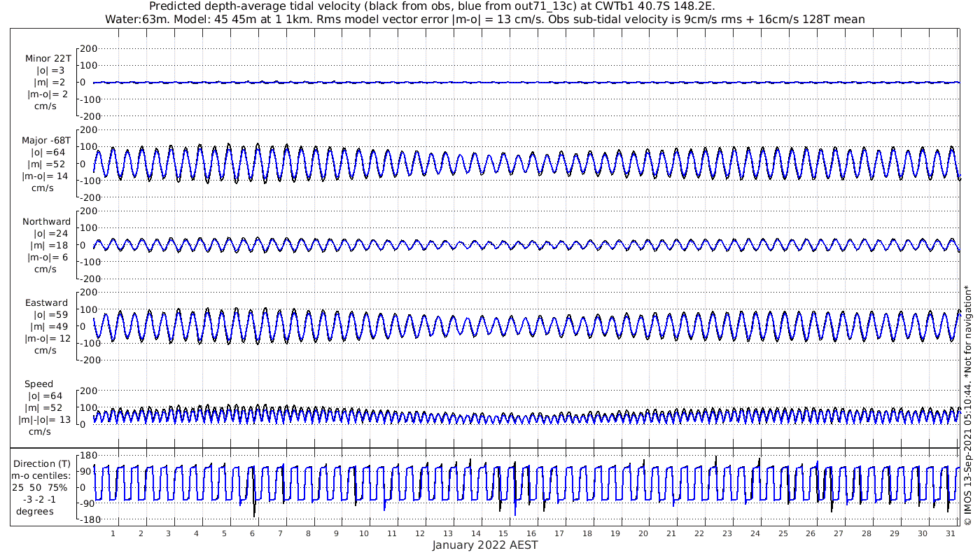Click '|m-o|= 14' in the Major panel
This screenshot has width=980, height=560.
45,176
